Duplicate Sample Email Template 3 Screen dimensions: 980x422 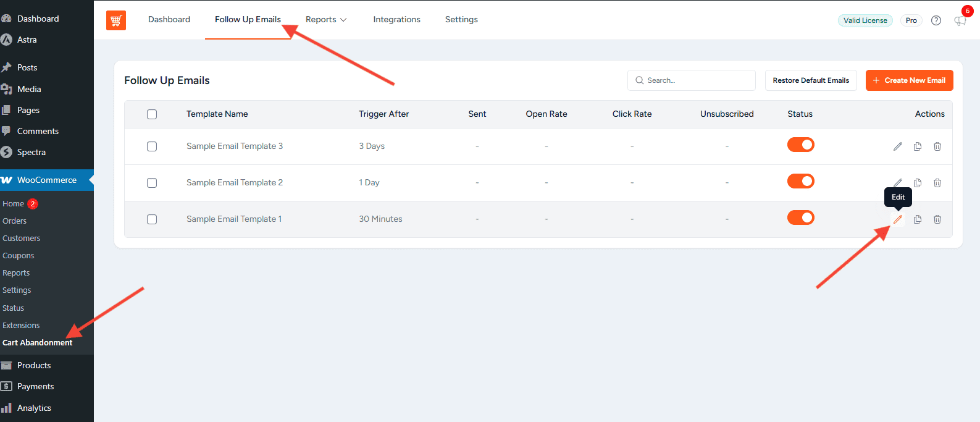tap(918, 146)
